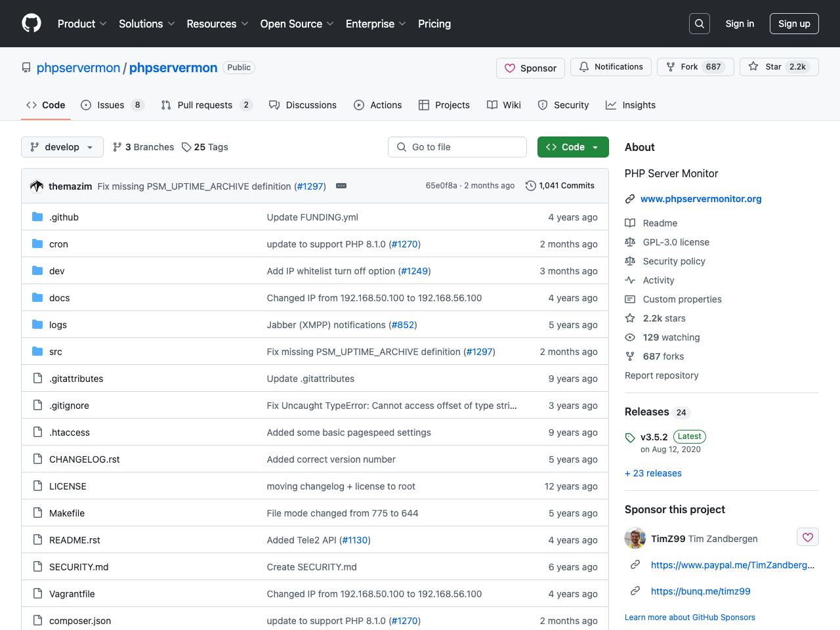Image resolution: width=840 pixels, height=630 pixels.
Task: Open the cron folder icon
Action: 37,244
